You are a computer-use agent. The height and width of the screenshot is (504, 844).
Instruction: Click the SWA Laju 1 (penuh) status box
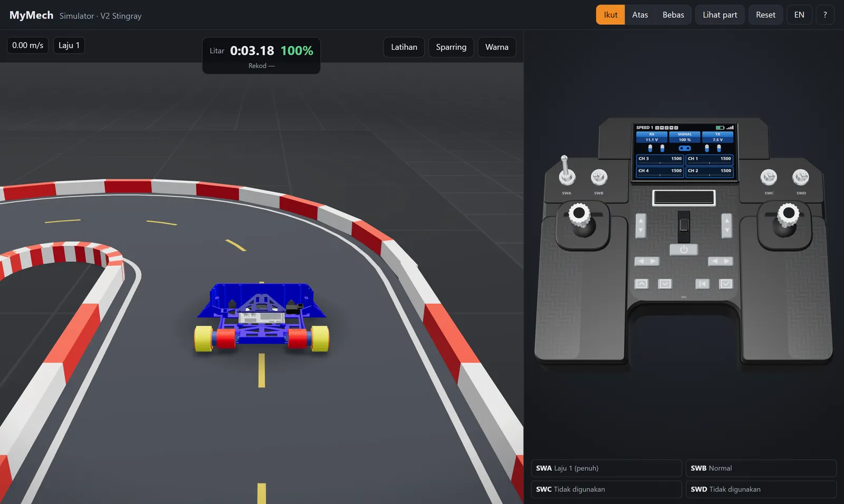(606, 468)
